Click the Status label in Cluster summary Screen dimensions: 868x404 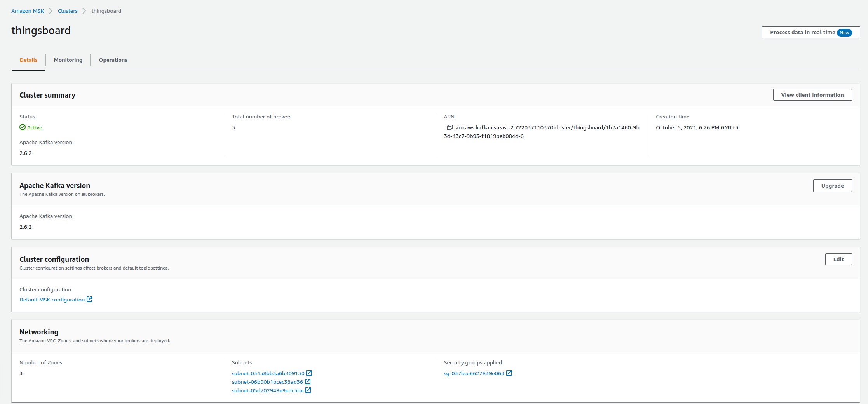coord(27,117)
